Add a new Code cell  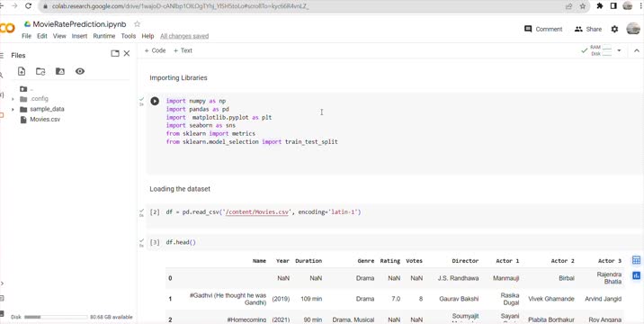(155, 50)
